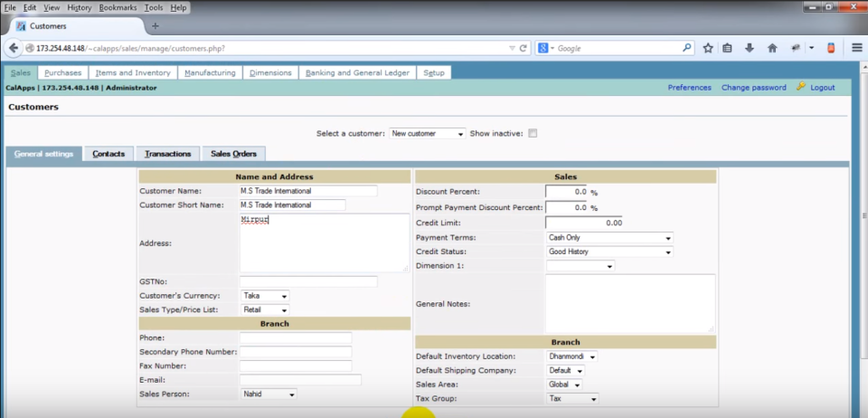Switch to the Transactions tab
This screenshot has width=868, height=418.
coord(168,154)
